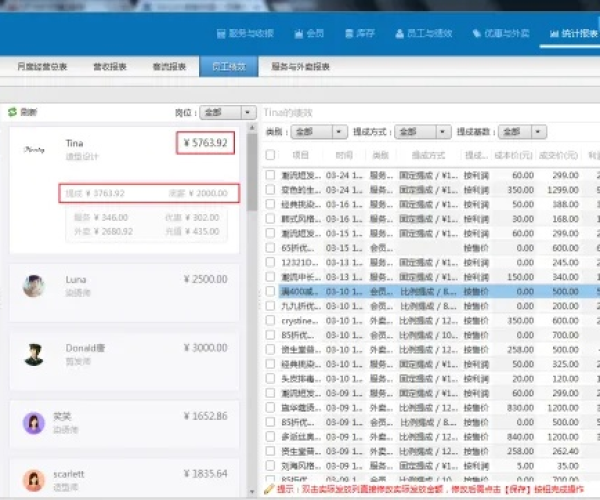Open the 库存 inventory section
The height and width of the screenshot is (500, 600).
pos(360,33)
